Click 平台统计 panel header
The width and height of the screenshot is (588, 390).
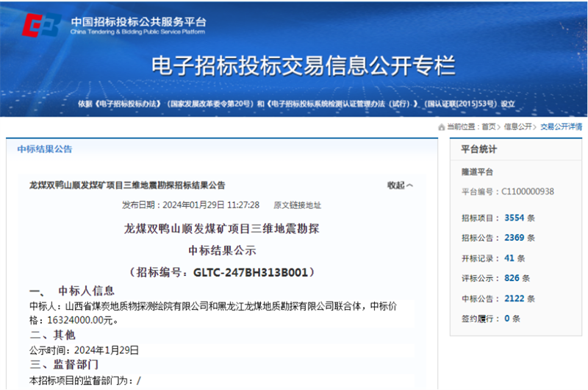pos(478,149)
